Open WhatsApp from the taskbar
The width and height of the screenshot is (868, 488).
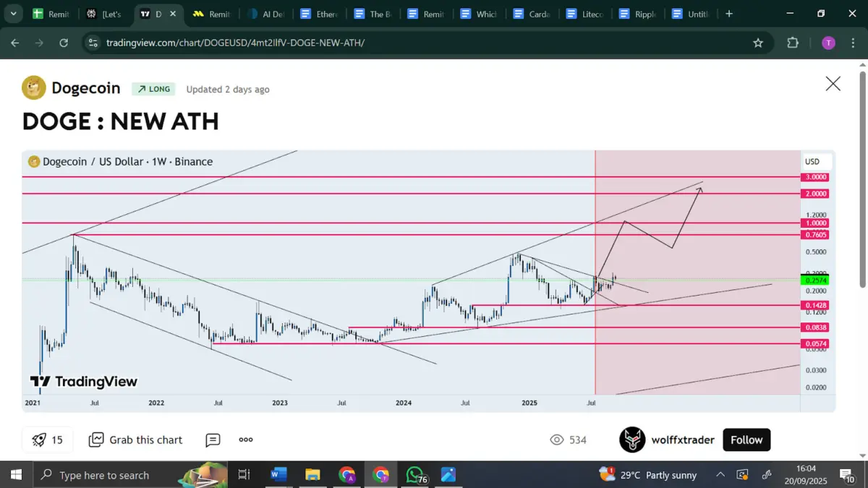coord(415,475)
